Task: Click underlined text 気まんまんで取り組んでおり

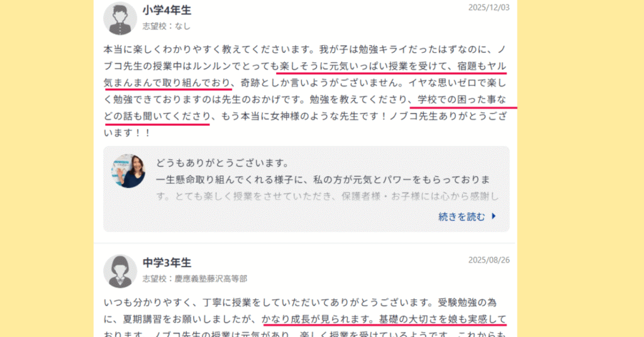Action: (x=167, y=82)
